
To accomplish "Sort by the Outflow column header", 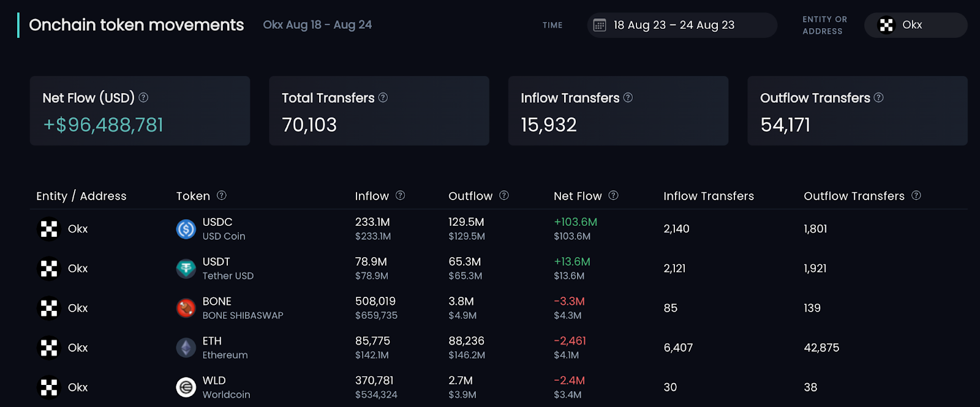I will (470, 196).
